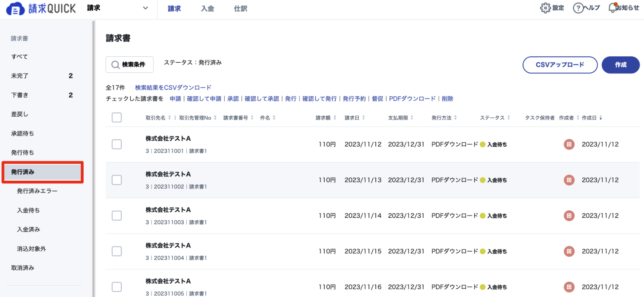Click the 確認して発行 link
644x297 pixels.
click(320, 99)
